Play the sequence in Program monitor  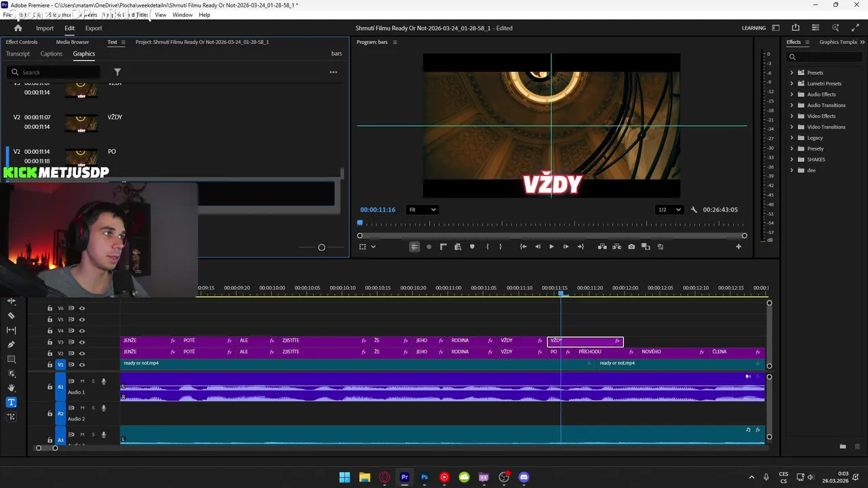click(551, 247)
